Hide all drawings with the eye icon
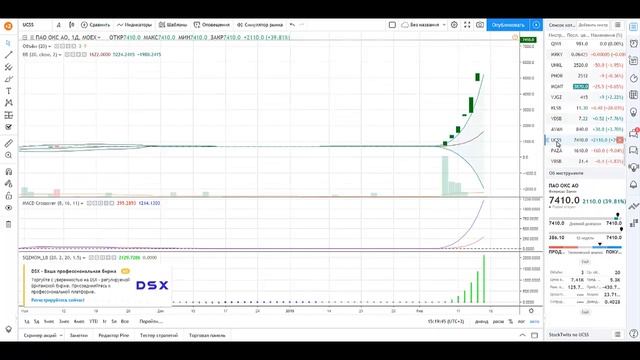The image size is (640, 360). [x=8, y=208]
